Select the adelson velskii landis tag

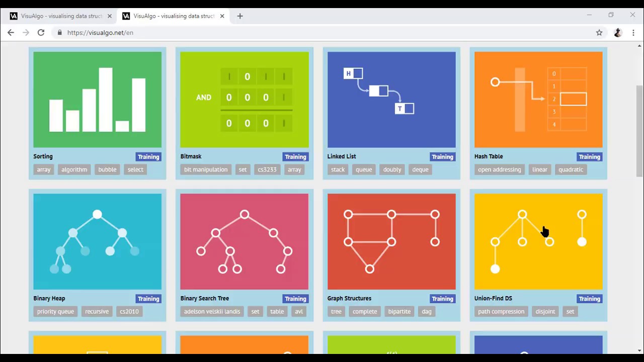212,311
